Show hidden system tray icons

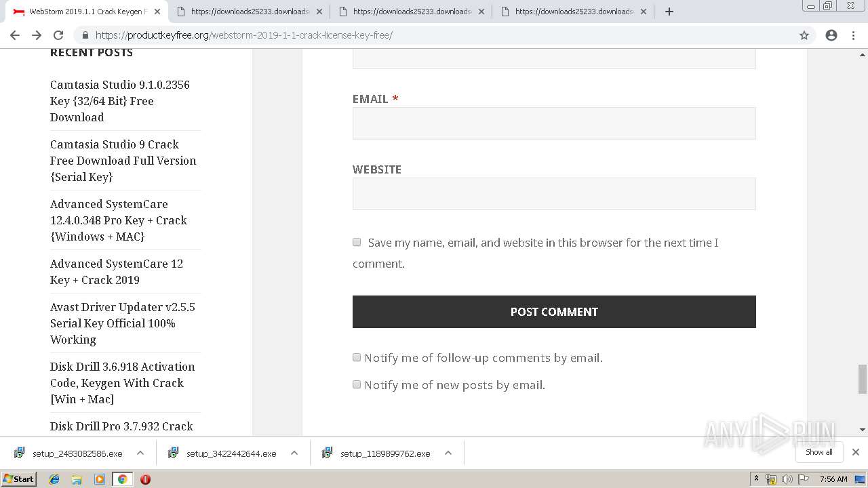756,479
